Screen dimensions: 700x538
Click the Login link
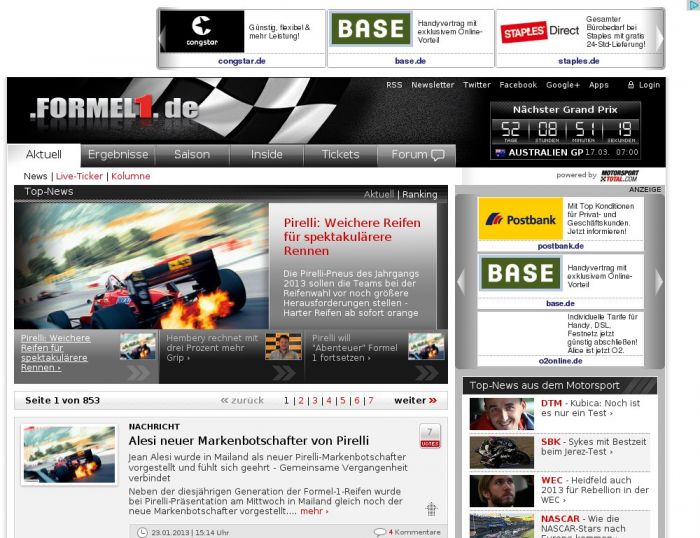click(649, 85)
